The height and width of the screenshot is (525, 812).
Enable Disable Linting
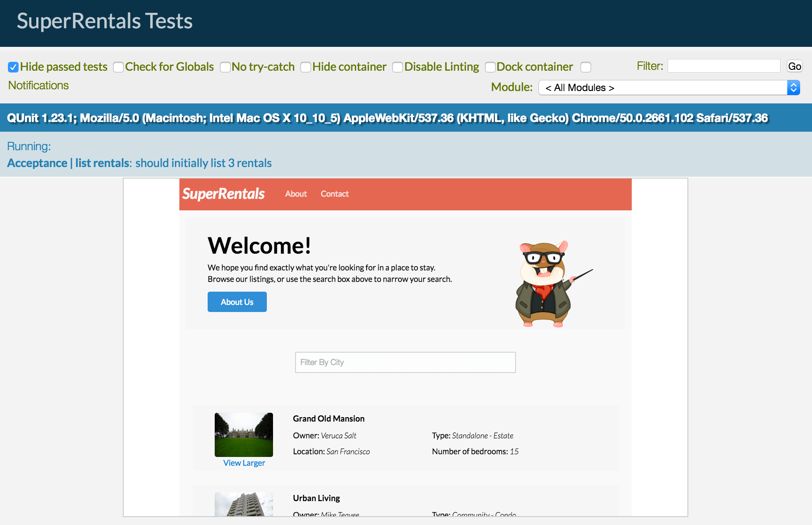point(397,67)
